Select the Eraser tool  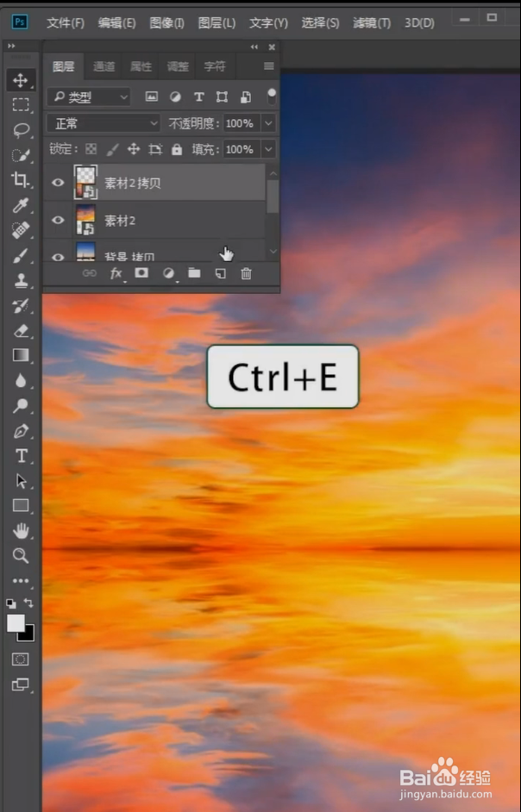point(21,330)
